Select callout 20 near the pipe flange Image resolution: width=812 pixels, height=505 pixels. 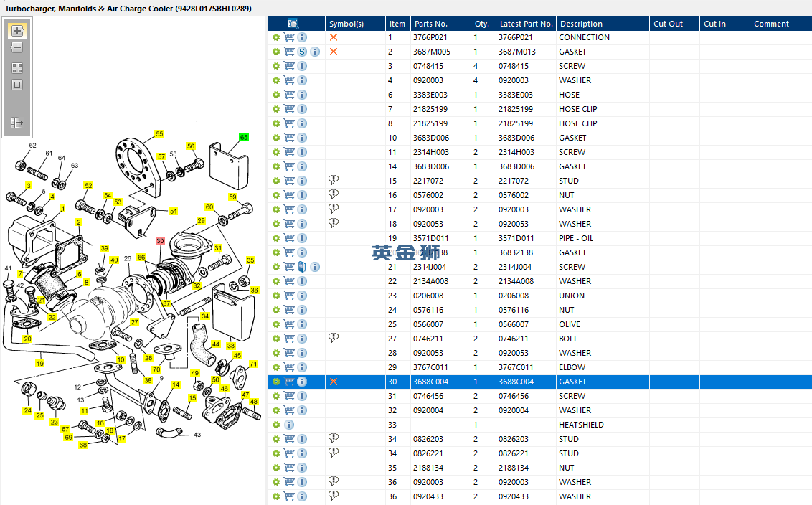[x=27, y=339]
